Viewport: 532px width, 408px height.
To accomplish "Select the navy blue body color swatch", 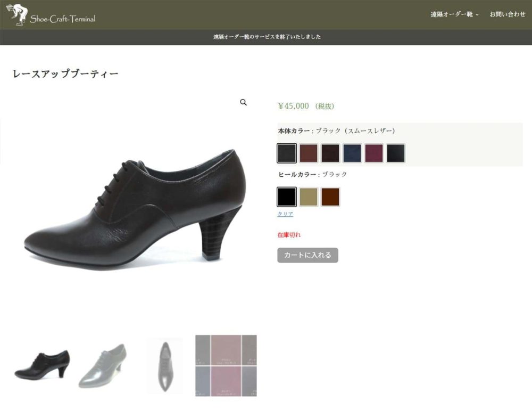I will coord(352,153).
